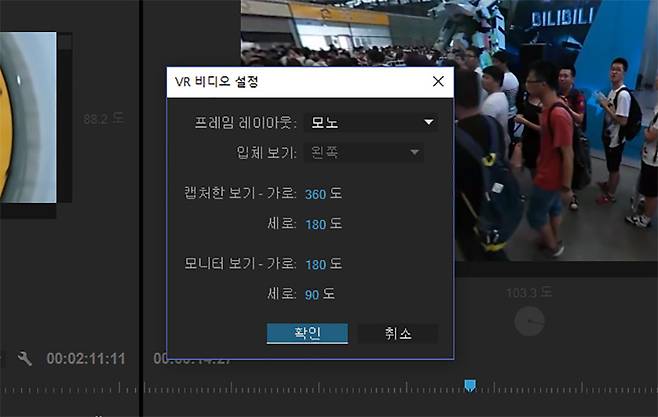Viewport: 658px width, 417px height.
Task: Click the 88.2 도 angle value in the source monitor
Action: (103, 119)
